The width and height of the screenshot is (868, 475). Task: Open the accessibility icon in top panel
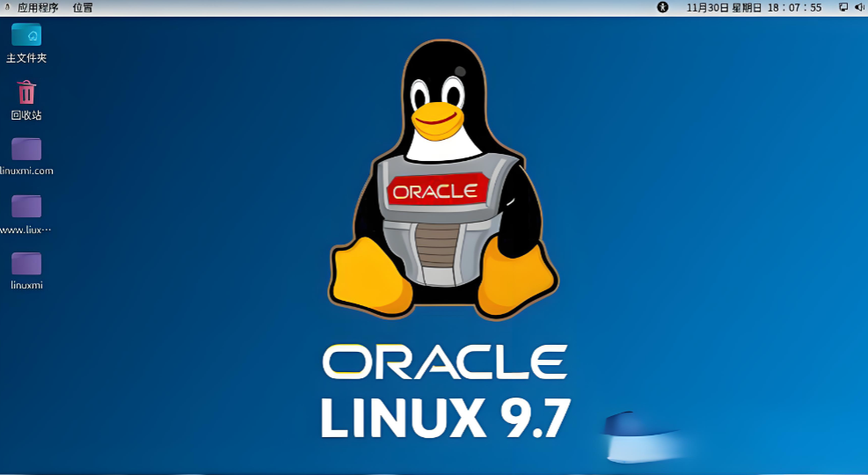coord(662,7)
